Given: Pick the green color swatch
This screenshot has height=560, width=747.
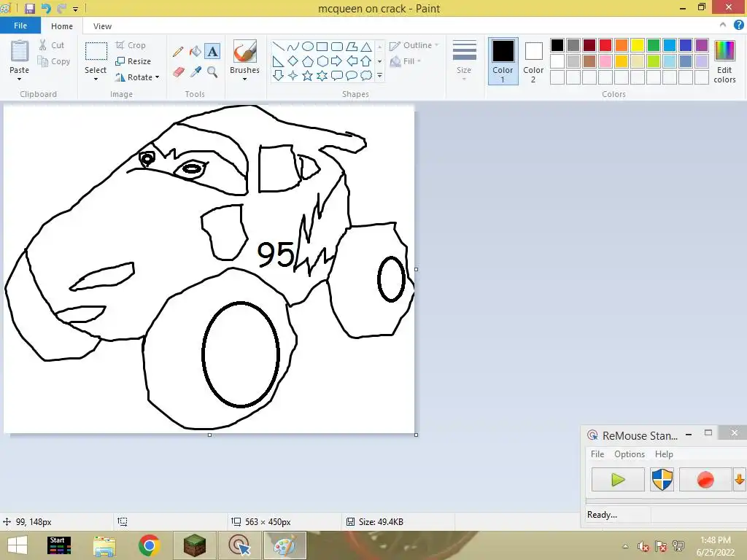Looking at the screenshot, I should 654,45.
